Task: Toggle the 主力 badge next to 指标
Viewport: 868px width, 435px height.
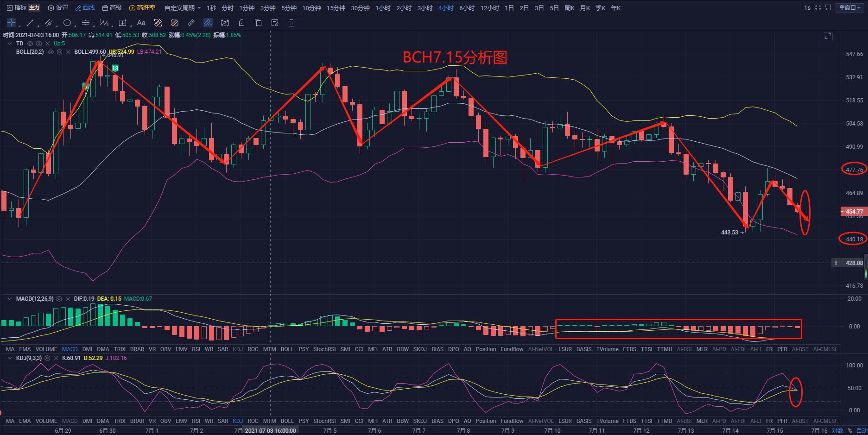Action: (34, 8)
